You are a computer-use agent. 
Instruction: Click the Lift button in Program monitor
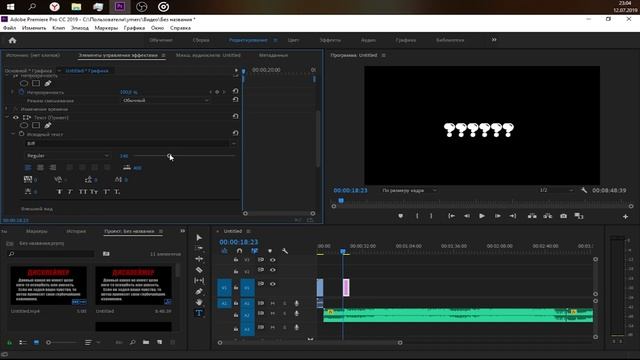(532, 216)
